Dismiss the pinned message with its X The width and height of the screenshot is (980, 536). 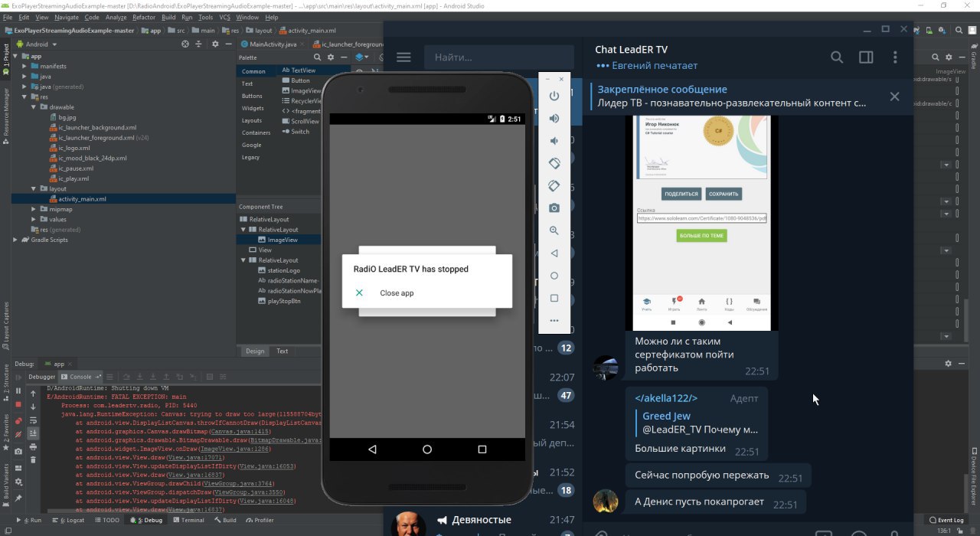(894, 96)
